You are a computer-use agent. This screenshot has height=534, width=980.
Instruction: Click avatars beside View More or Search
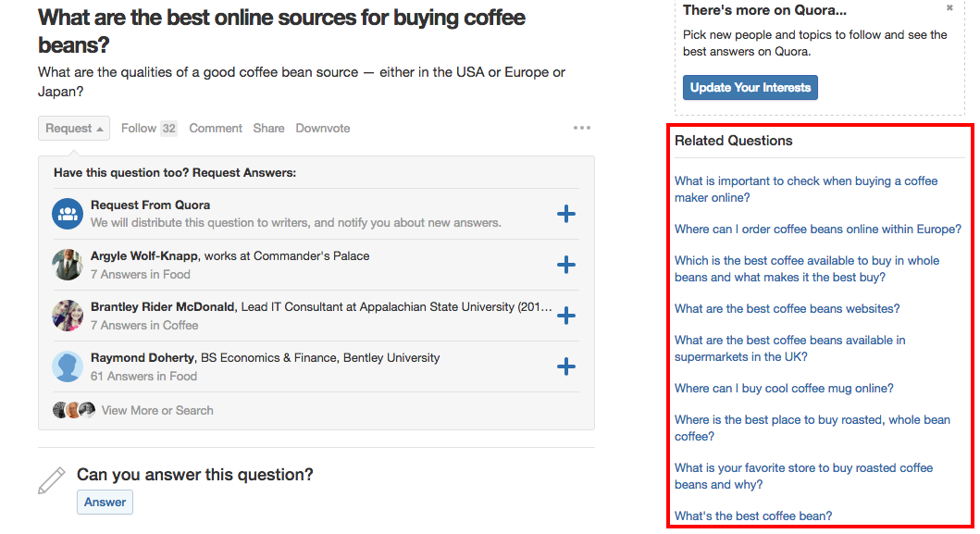coord(74,410)
